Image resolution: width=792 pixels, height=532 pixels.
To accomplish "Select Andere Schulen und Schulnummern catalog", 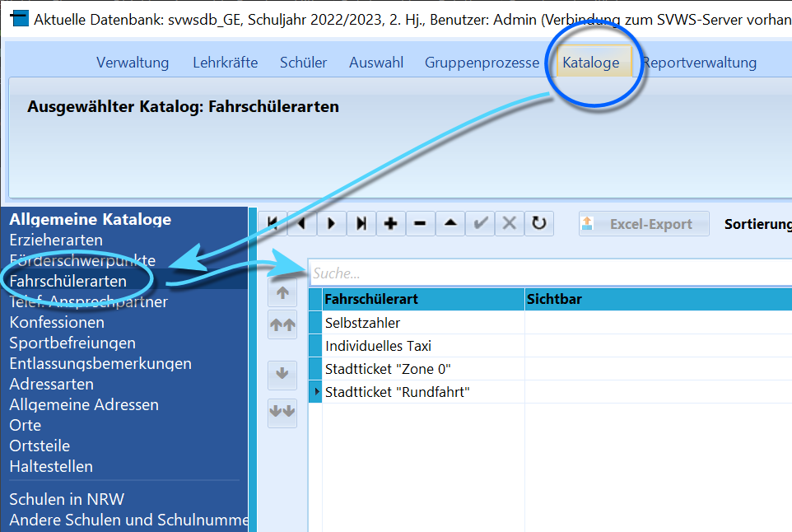I will [x=128, y=520].
